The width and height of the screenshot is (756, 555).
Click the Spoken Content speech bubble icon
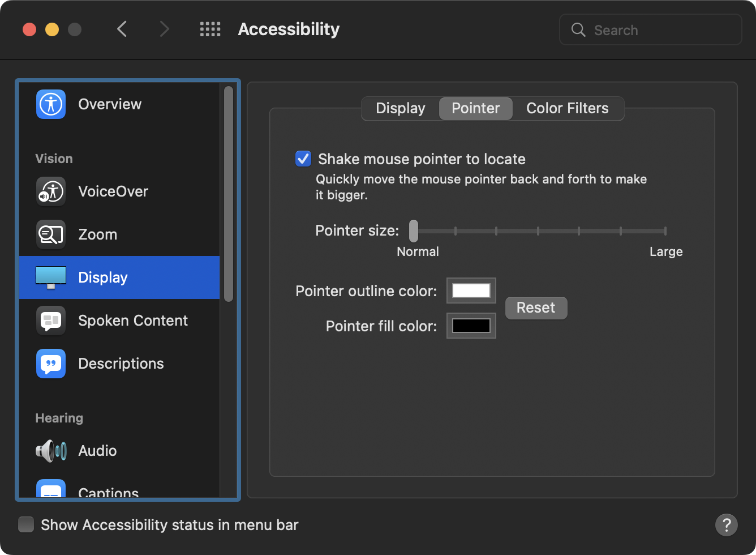51,321
